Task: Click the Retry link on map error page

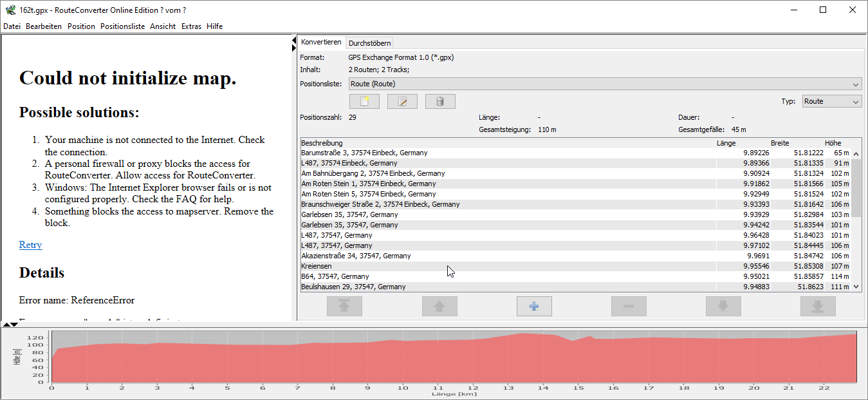Action: tap(31, 245)
